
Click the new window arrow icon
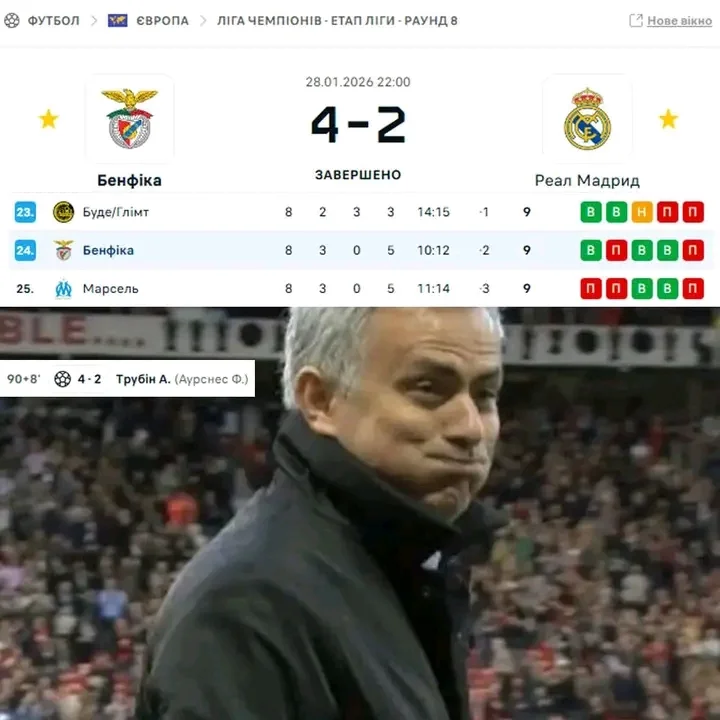pos(636,20)
